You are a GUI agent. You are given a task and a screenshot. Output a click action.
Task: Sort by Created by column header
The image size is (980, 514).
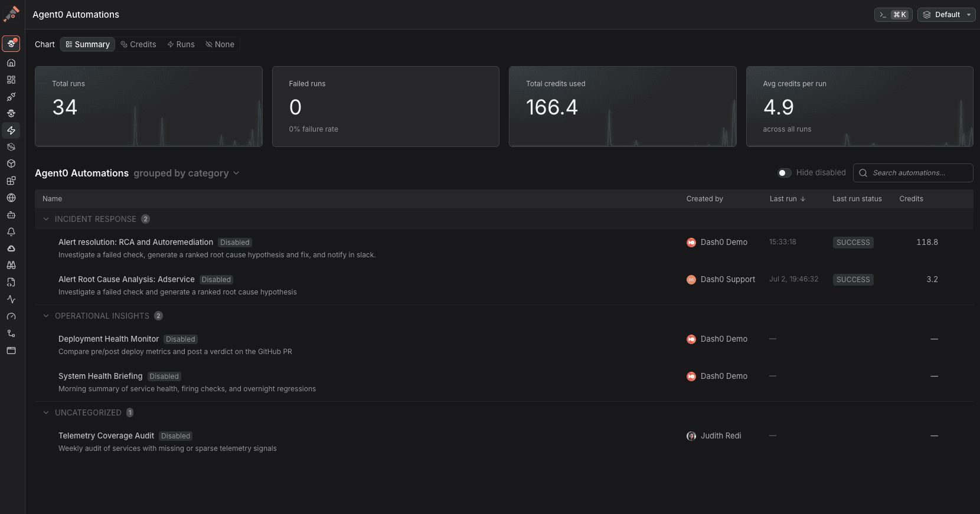tap(704, 199)
